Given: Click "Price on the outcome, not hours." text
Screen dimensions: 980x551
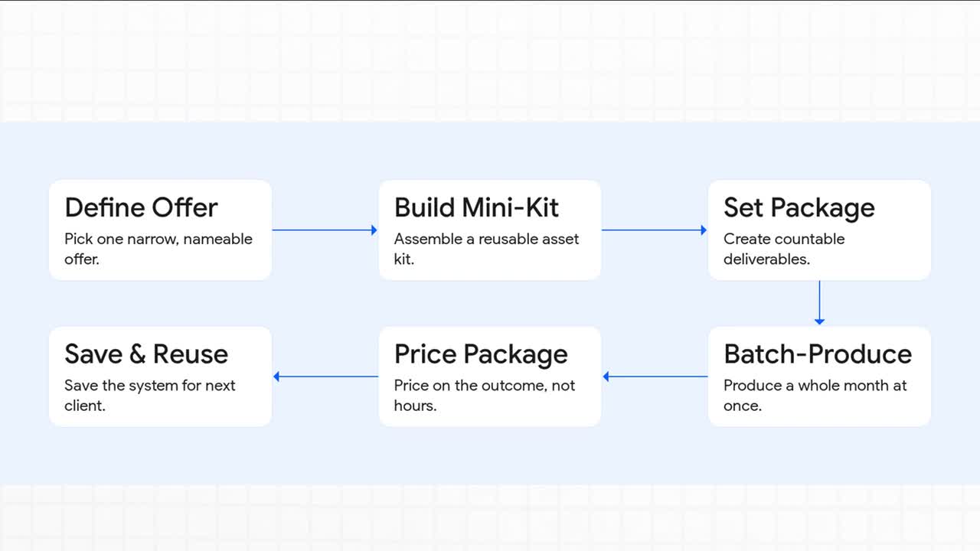Looking at the screenshot, I should click(485, 395).
